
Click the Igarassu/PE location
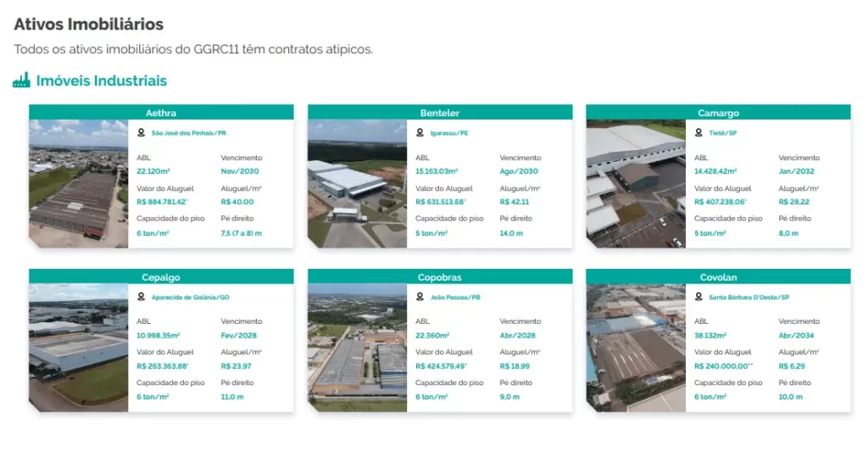pos(449,133)
